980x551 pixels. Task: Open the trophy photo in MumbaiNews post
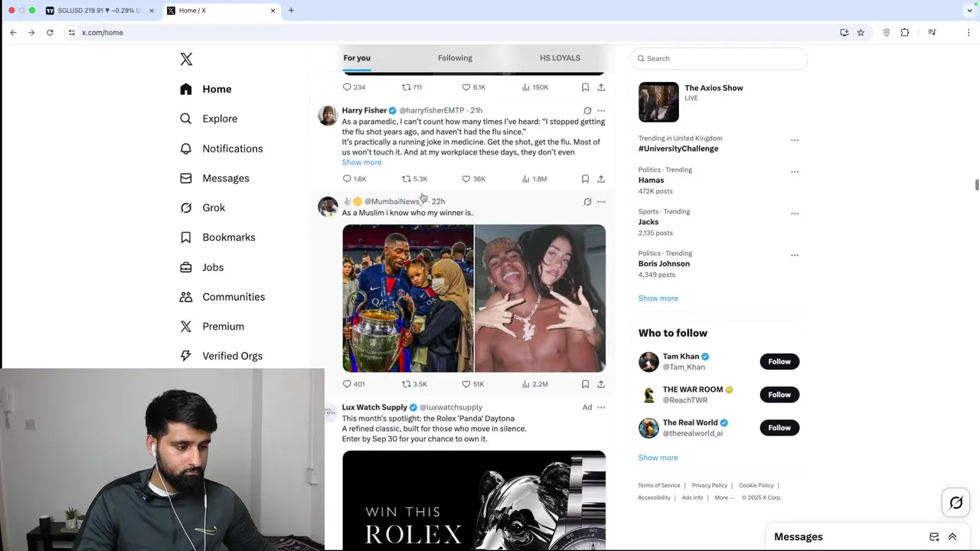(x=408, y=298)
